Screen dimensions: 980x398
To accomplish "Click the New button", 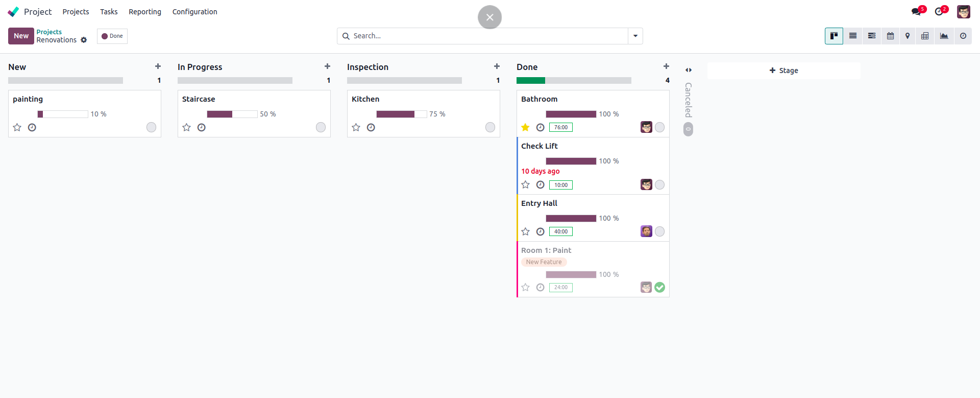I will (x=21, y=36).
